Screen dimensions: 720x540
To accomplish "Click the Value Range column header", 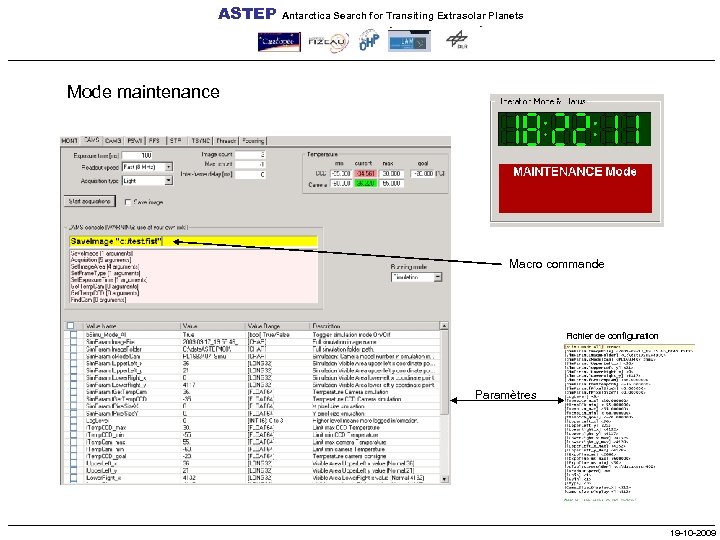I will point(278,326).
